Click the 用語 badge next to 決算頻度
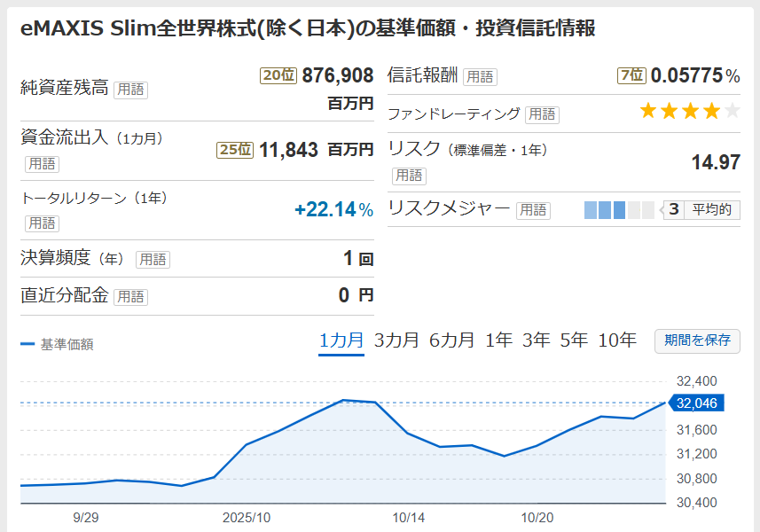760x532 pixels. (153, 260)
